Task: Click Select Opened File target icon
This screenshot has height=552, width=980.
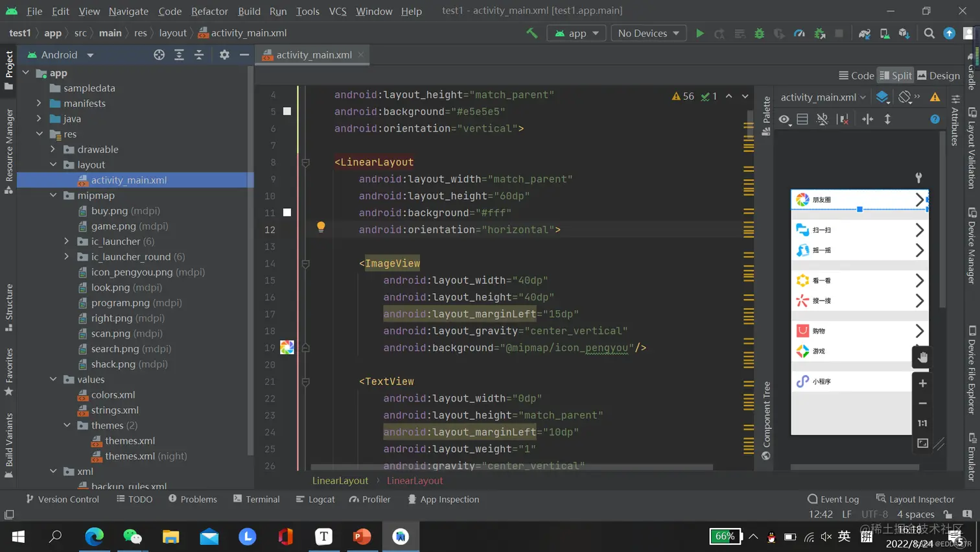Action: click(159, 55)
